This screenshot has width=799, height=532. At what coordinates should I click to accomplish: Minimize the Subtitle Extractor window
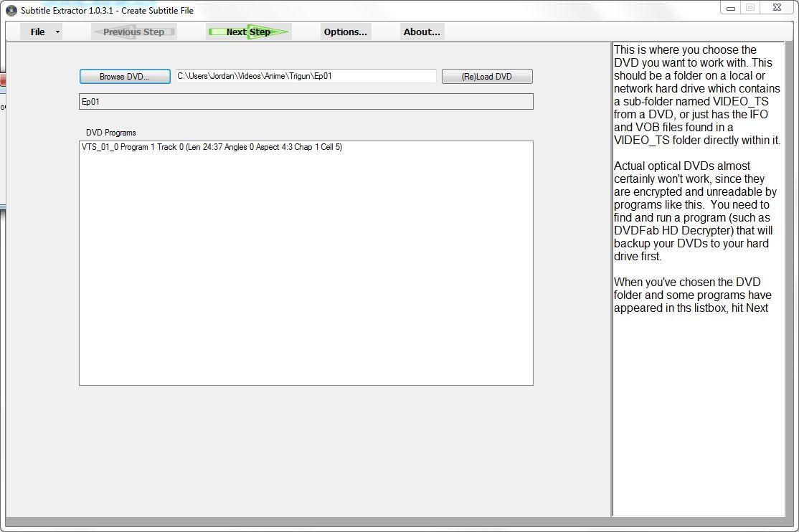pyautogui.click(x=732, y=7)
